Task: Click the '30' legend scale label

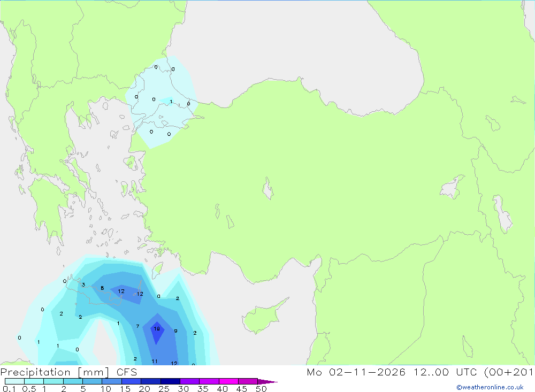Action: (x=184, y=389)
